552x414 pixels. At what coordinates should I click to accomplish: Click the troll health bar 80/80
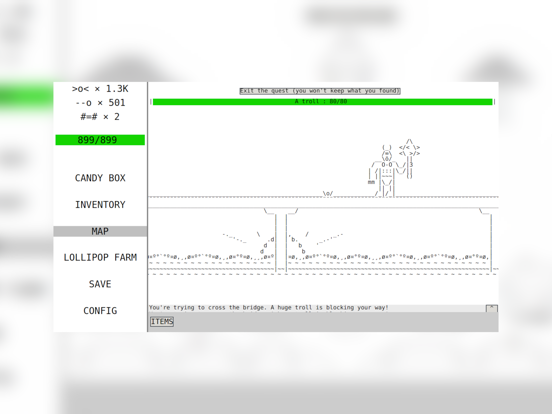(322, 102)
